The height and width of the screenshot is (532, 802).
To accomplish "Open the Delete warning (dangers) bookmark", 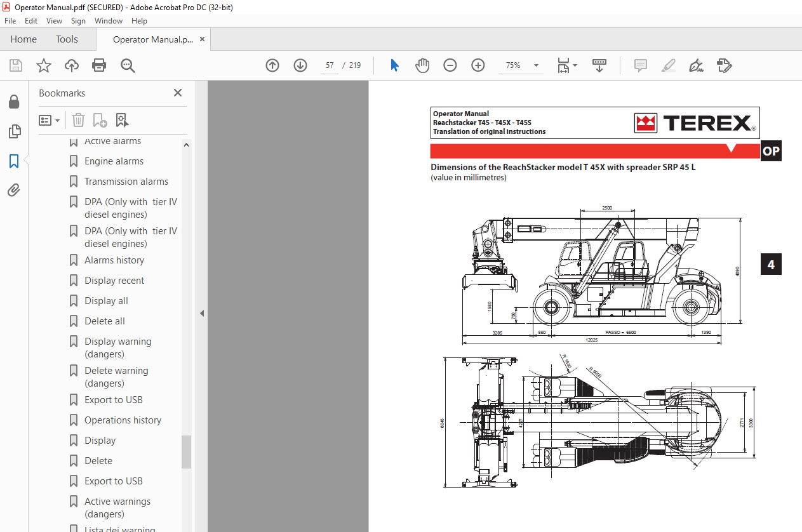I will pyautogui.click(x=116, y=377).
